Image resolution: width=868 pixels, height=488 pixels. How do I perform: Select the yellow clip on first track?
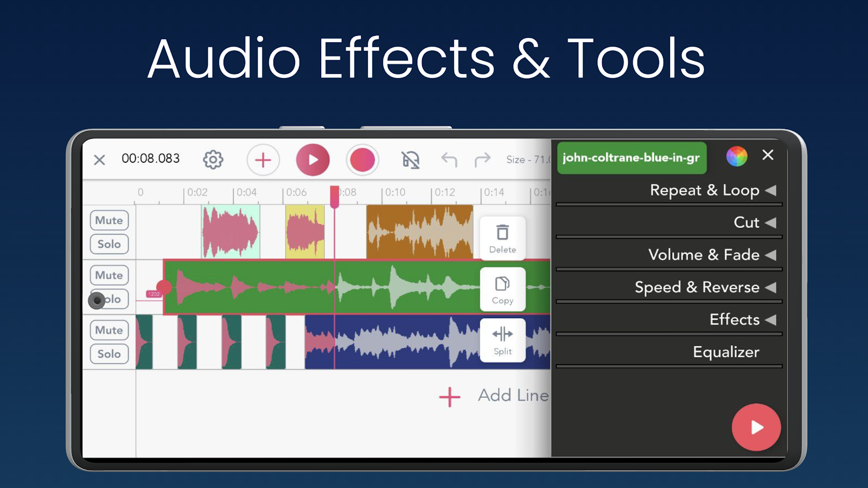(305, 232)
